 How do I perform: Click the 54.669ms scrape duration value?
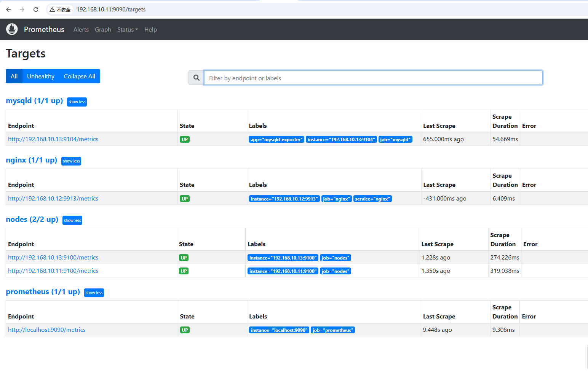[505, 139]
